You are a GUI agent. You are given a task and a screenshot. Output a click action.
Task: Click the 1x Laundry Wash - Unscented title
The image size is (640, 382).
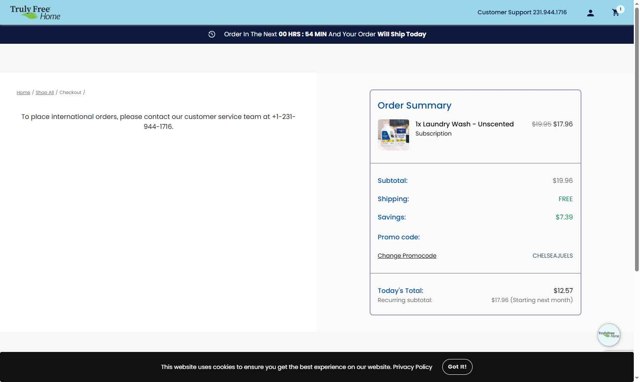464,124
